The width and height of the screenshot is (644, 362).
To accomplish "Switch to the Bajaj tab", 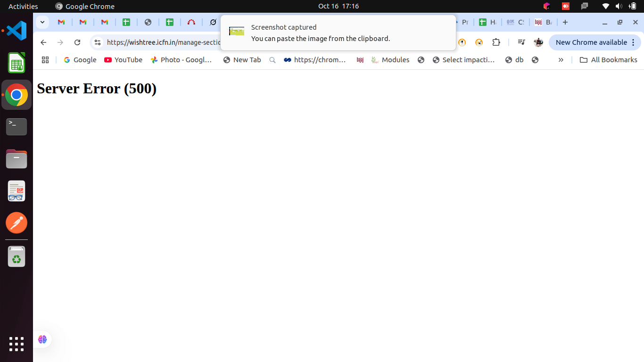I will point(543,22).
